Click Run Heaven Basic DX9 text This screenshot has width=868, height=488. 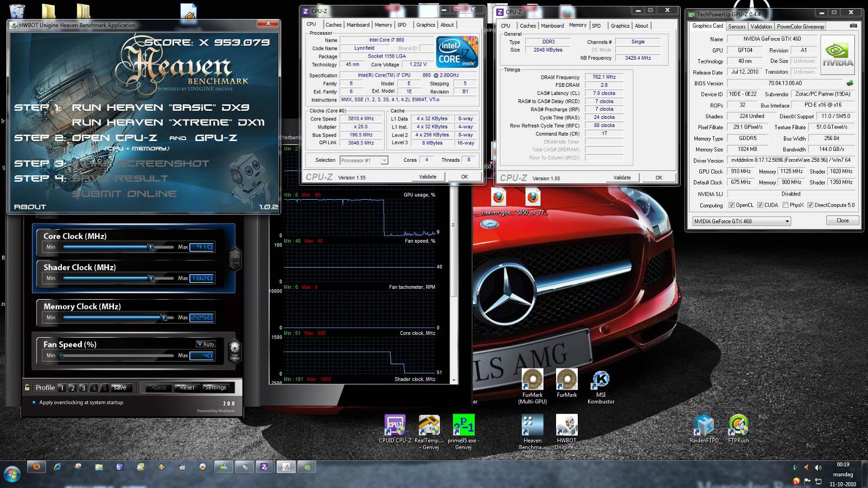(161, 107)
